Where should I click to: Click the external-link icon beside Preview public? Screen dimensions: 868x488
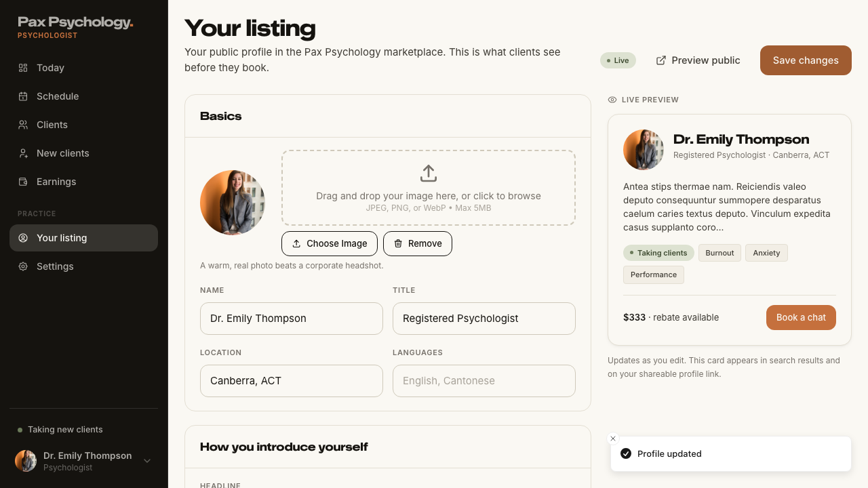(661, 60)
